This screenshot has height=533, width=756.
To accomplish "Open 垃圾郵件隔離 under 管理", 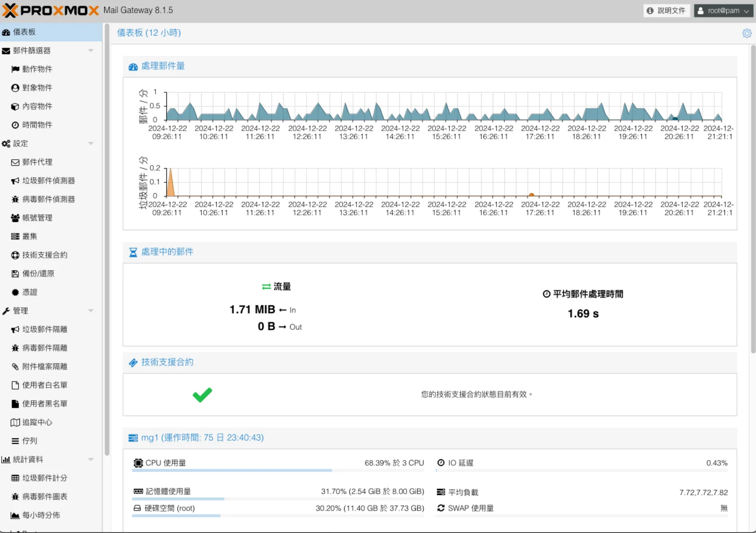I will pos(51,329).
